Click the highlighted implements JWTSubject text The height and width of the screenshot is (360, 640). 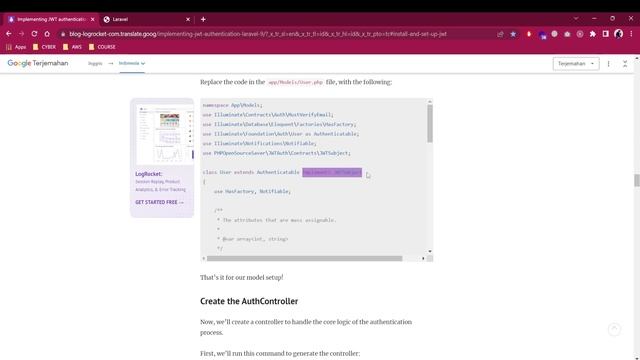click(x=332, y=172)
